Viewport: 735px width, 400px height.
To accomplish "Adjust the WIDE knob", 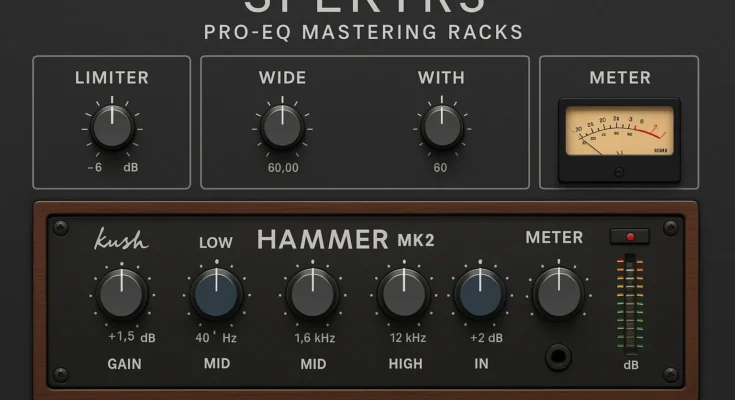I will tap(282, 127).
